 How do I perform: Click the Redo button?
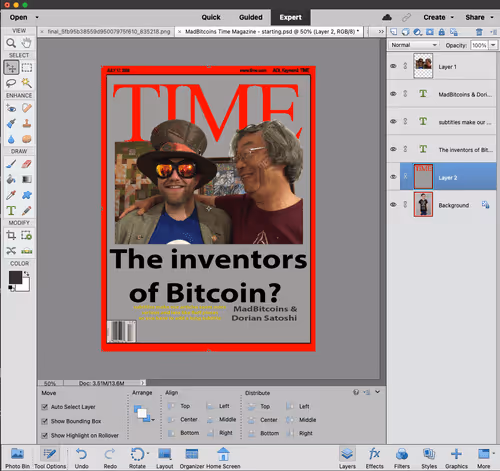pos(110,458)
